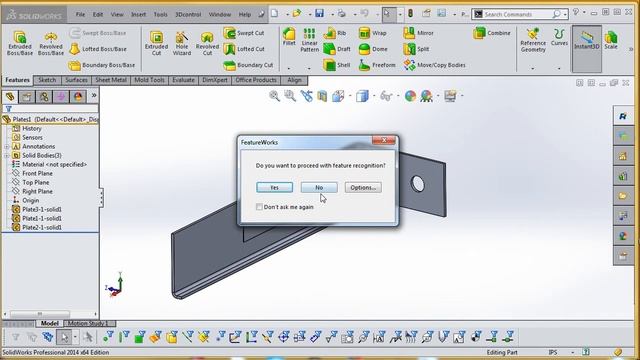This screenshot has width=640, height=360.
Task: Click the Dome tool
Action: click(373, 49)
